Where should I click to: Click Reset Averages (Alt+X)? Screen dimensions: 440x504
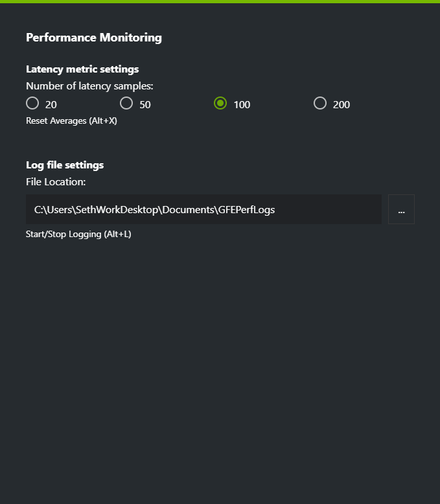(71, 120)
